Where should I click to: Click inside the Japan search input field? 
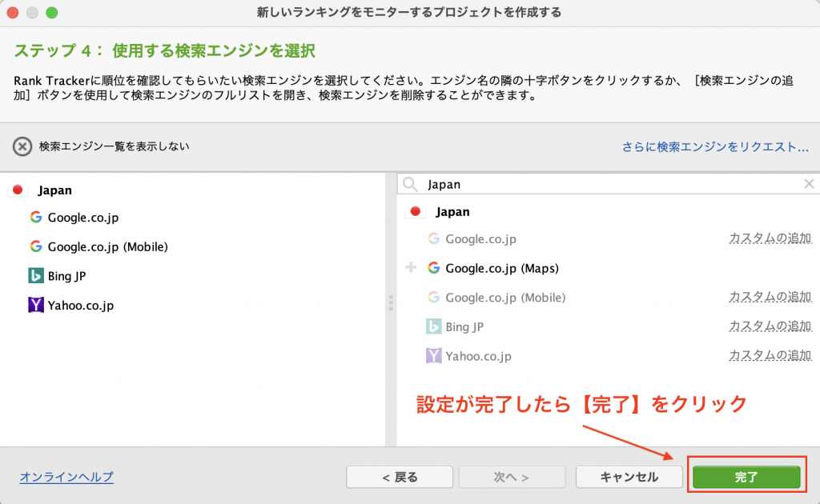click(x=609, y=184)
